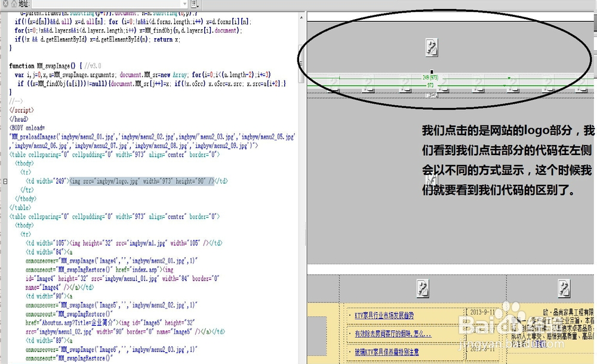Select the image placeholder above the KTV news list

(423, 289)
